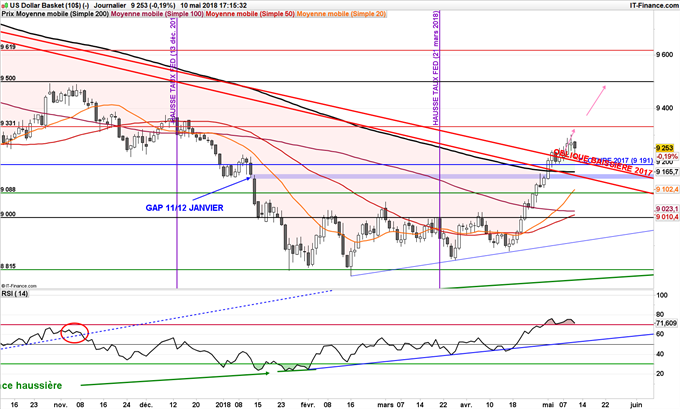Click the 80 label on RSI axis
680x409 pixels.
pos(660,314)
